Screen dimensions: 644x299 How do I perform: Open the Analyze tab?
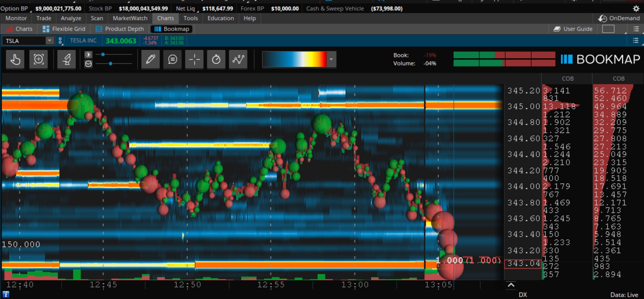coord(71,18)
